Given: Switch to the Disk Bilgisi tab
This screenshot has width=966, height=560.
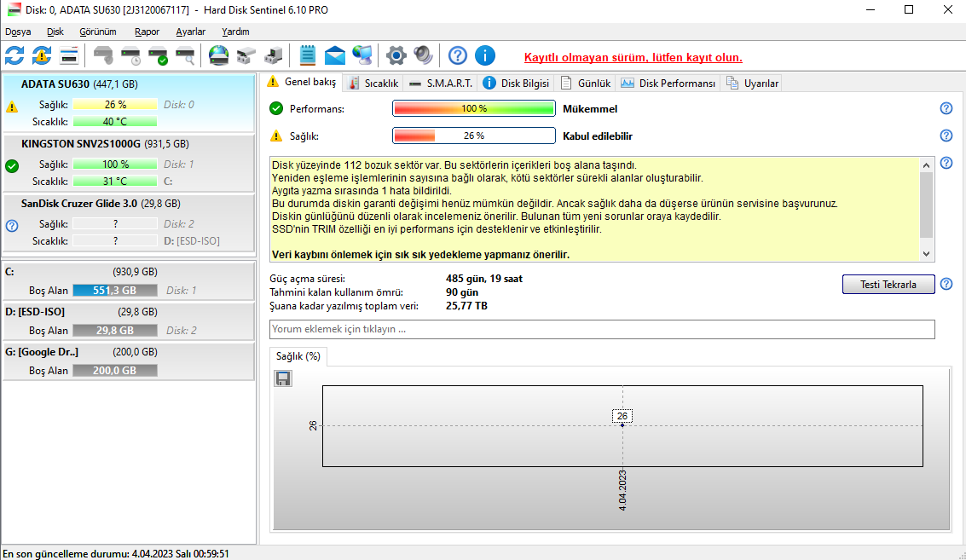Looking at the screenshot, I should [x=517, y=84].
